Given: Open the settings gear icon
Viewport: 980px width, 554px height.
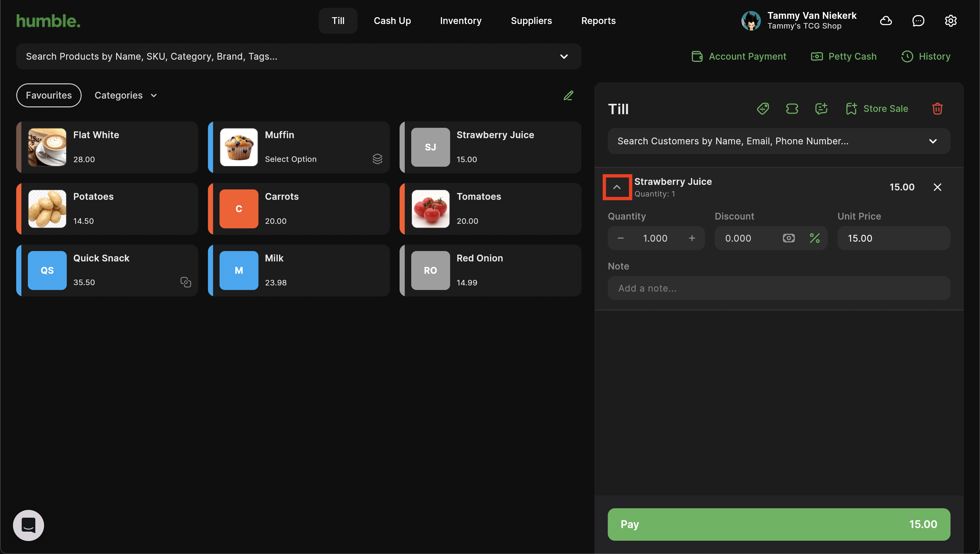Looking at the screenshot, I should (951, 20).
